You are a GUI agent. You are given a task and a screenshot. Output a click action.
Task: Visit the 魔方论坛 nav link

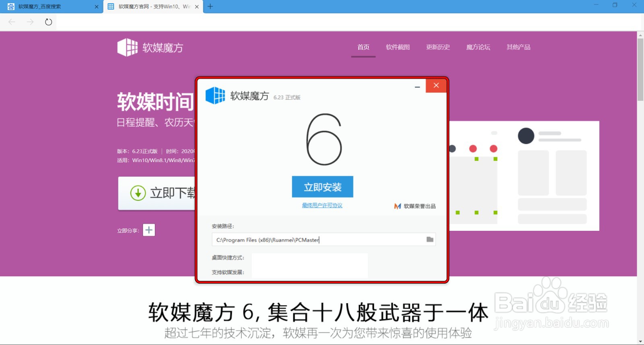(478, 47)
